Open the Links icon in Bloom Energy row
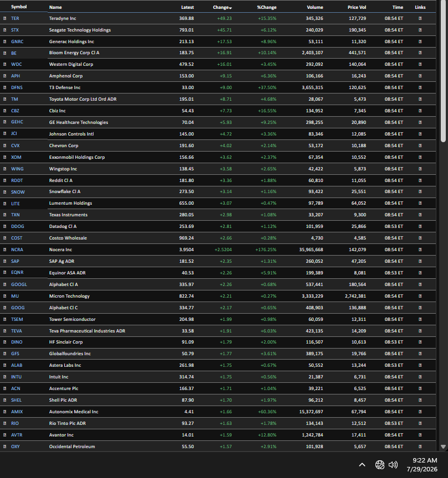Viewport: 448px width, 478px height. (x=420, y=53)
